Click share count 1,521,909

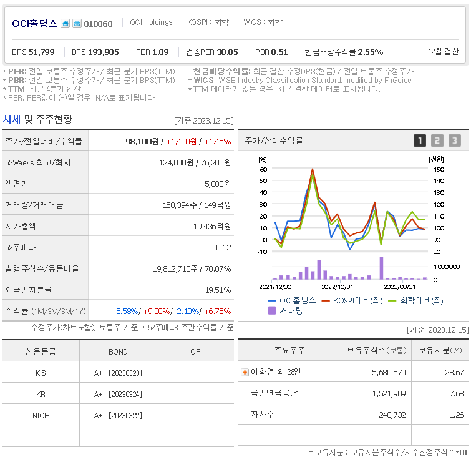[x=389, y=394]
